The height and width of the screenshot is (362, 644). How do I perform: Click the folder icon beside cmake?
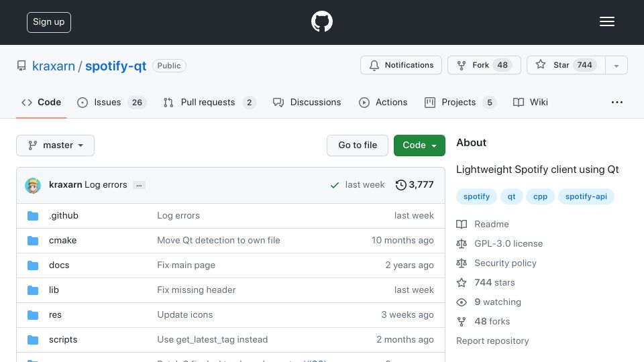point(33,241)
